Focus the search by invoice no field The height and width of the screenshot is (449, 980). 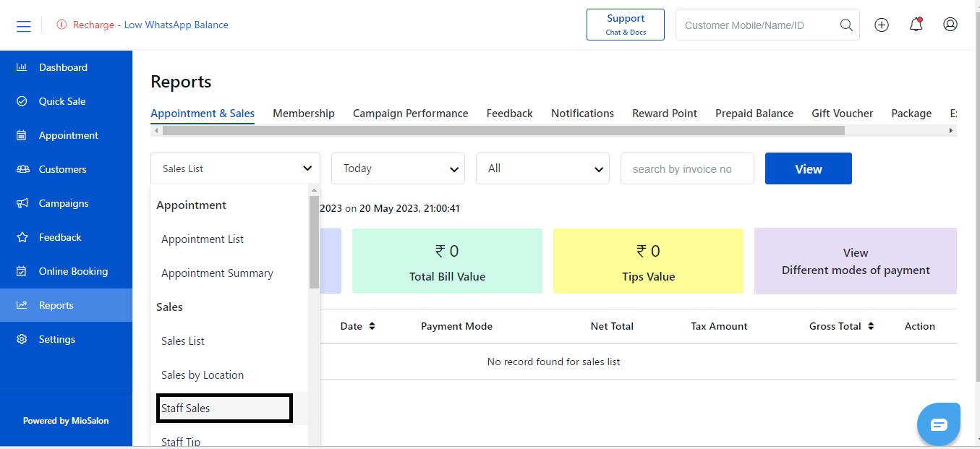coord(687,168)
